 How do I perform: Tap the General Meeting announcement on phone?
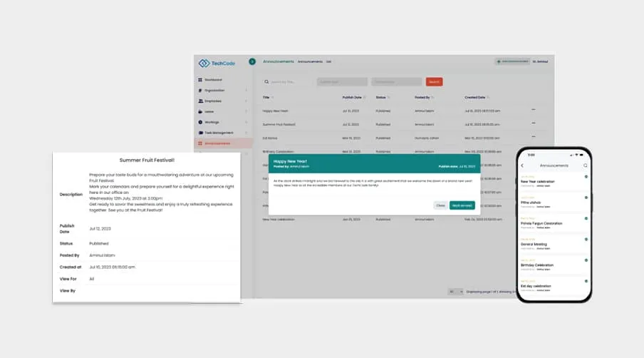[x=554, y=244]
